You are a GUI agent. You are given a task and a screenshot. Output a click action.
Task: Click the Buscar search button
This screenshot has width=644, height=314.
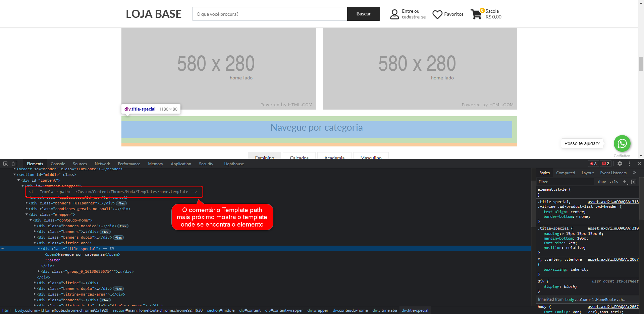click(364, 14)
